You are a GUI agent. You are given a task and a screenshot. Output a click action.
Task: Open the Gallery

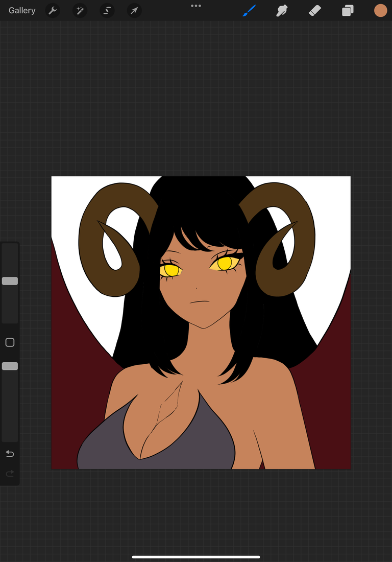22,10
